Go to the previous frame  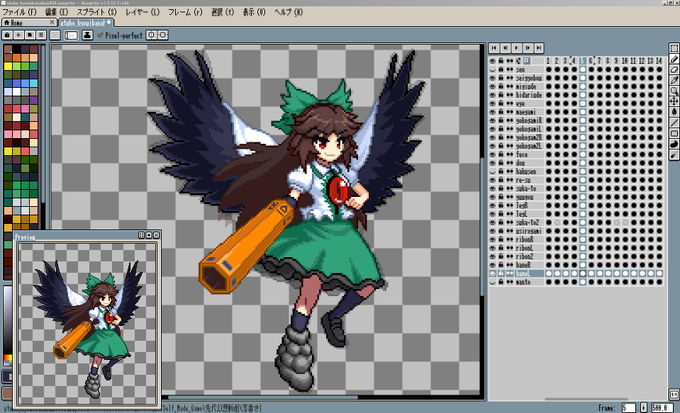[x=505, y=48]
